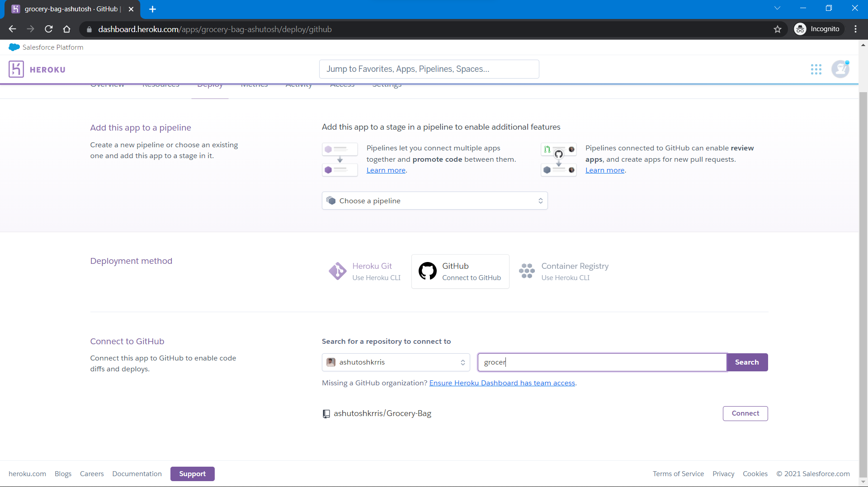Go to browser home page

coord(67,29)
